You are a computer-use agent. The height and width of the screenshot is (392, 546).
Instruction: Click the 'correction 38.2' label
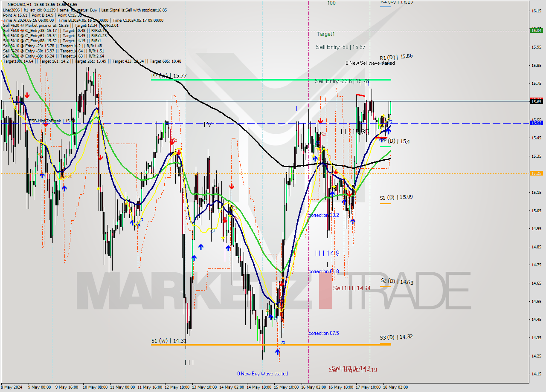click(x=324, y=215)
